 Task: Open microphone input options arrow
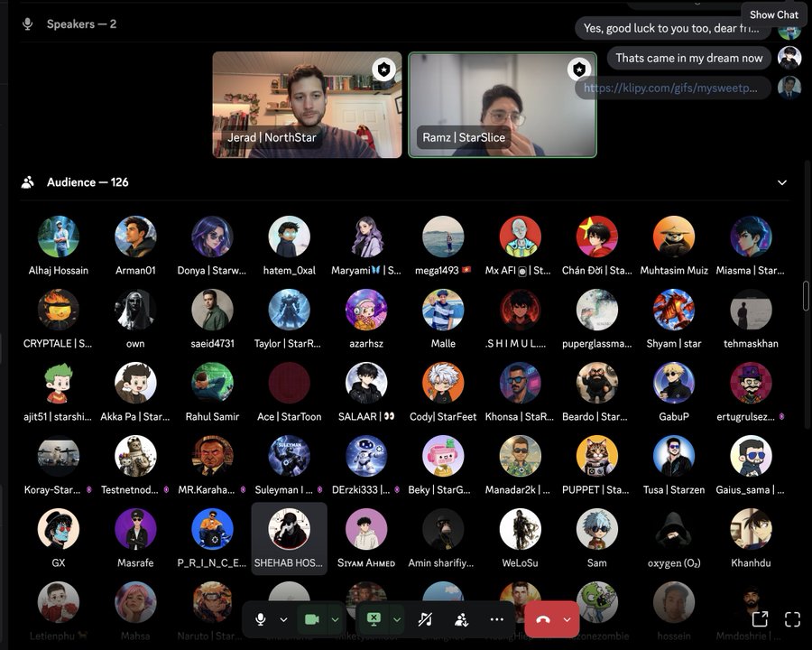coord(284,619)
